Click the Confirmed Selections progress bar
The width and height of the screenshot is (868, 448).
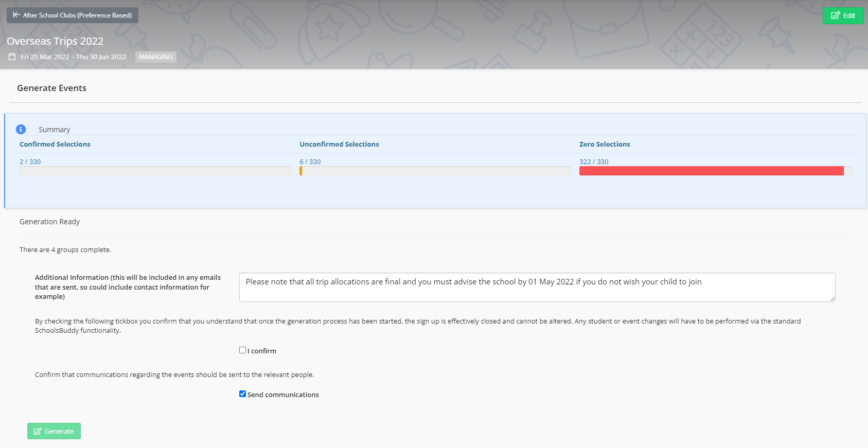click(155, 171)
